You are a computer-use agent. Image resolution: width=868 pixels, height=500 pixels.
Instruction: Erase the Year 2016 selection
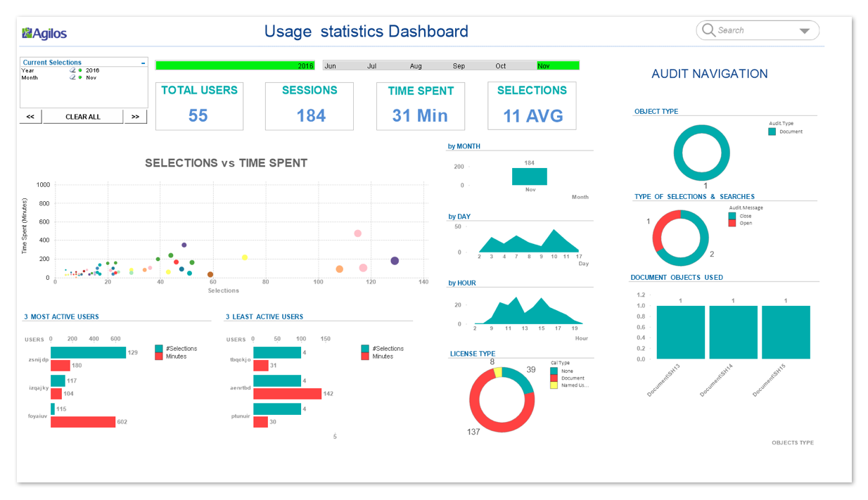tap(71, 70)
